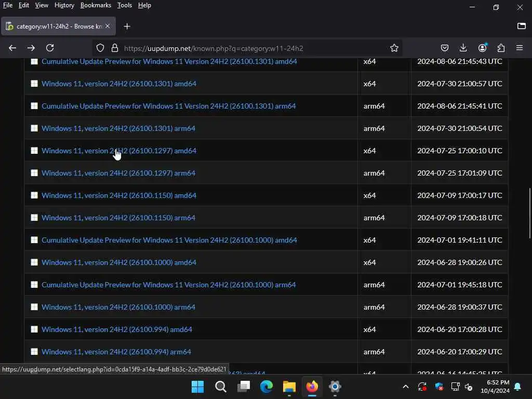532x399 pixels.
Task: Open Firefox View folder icon
Action: (522, 26)
